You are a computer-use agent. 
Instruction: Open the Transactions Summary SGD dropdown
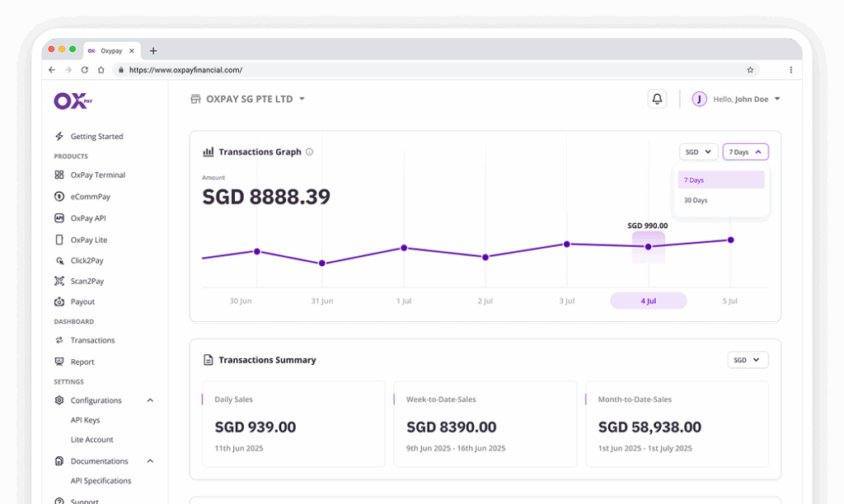click(x=747, y=359)
